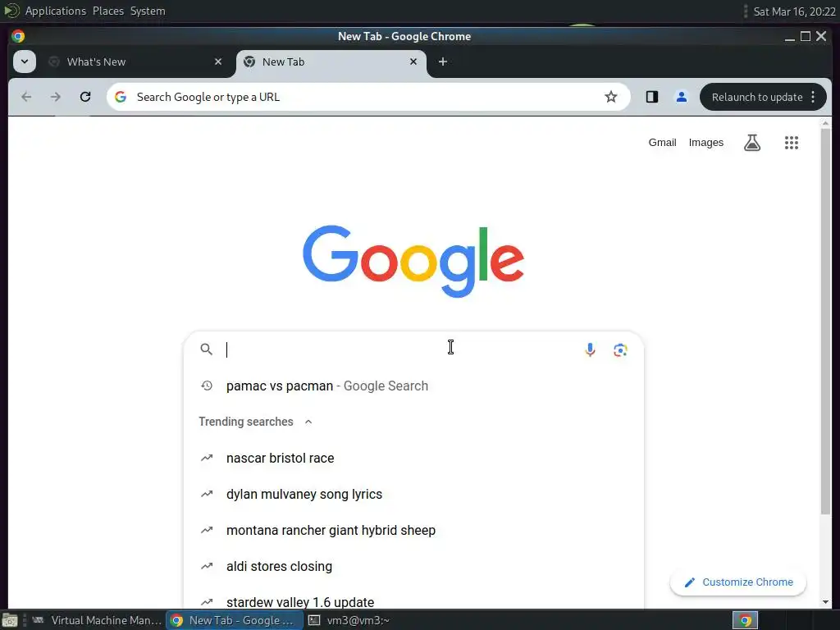The image size is (840, 630).
Task: Open the Places menu
Action: click(107, 11)
